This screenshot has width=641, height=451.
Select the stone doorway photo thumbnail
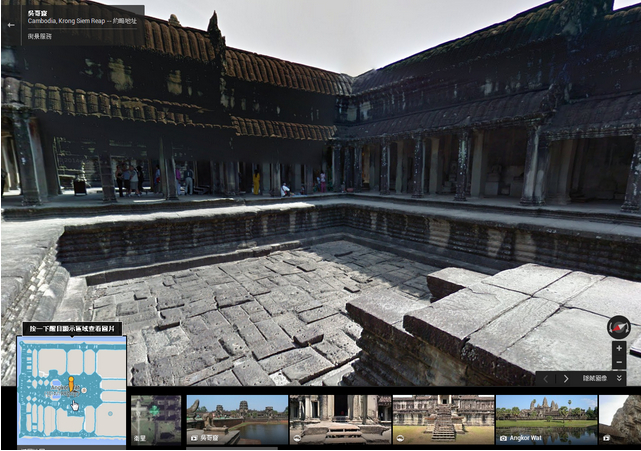(x=338, y=419)
